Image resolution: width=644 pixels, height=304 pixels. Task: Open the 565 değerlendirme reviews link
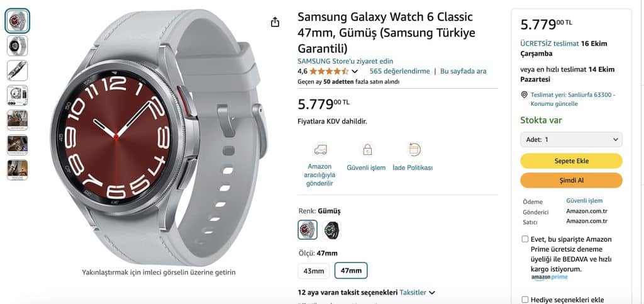(399, 71)
